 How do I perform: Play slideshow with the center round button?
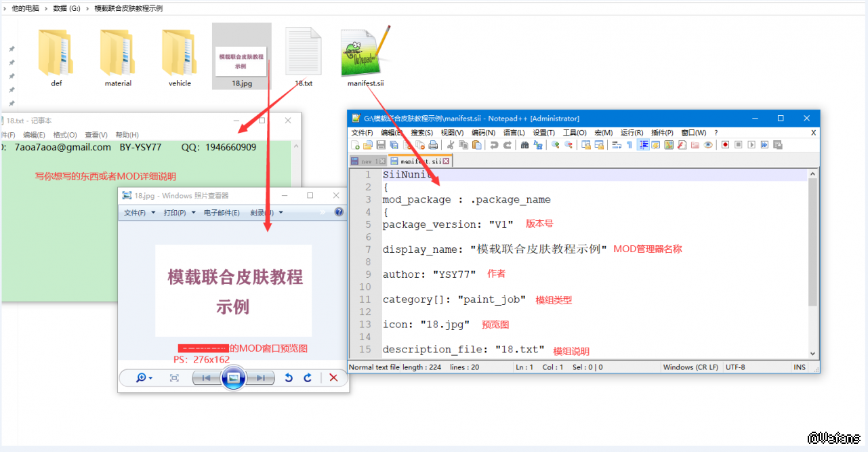pos(233,378)
